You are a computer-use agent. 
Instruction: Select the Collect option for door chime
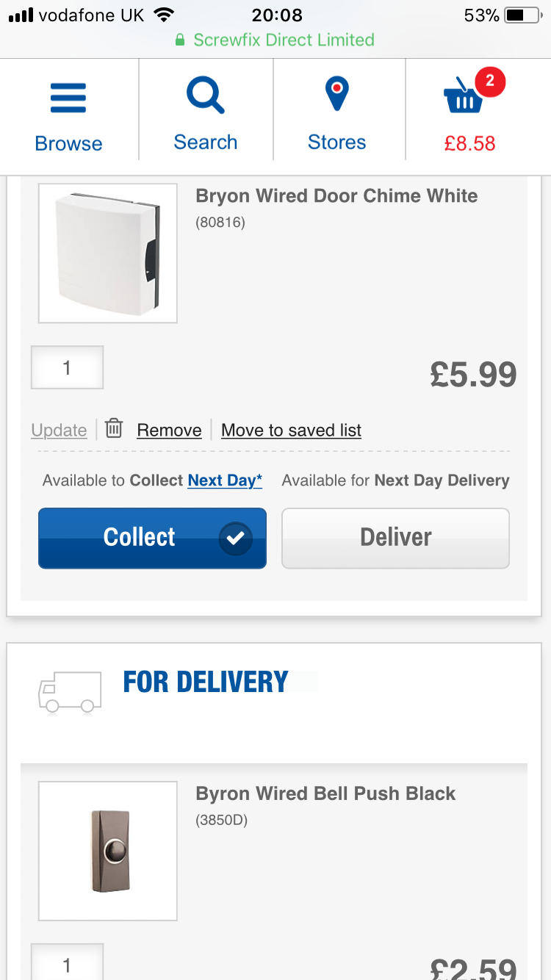[140, 538]
